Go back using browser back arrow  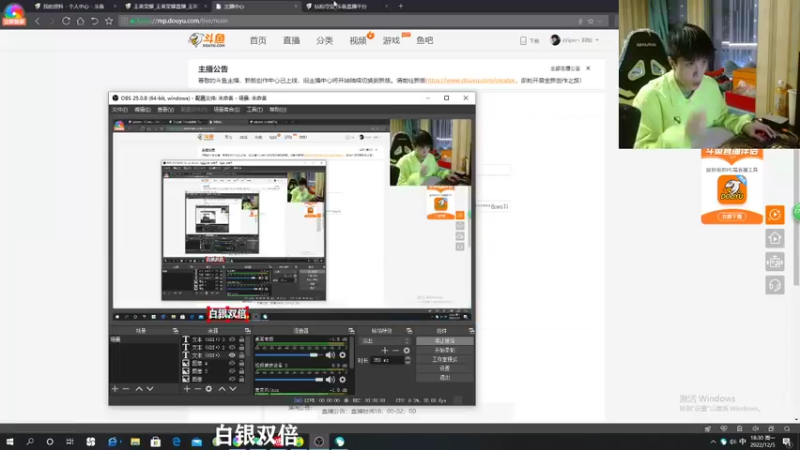[x=37, y=21]
